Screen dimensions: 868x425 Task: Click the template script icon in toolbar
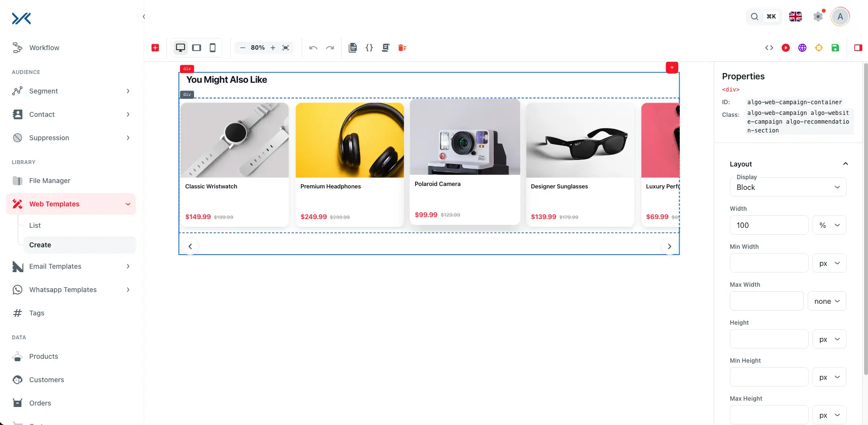[x=386, y=48]
